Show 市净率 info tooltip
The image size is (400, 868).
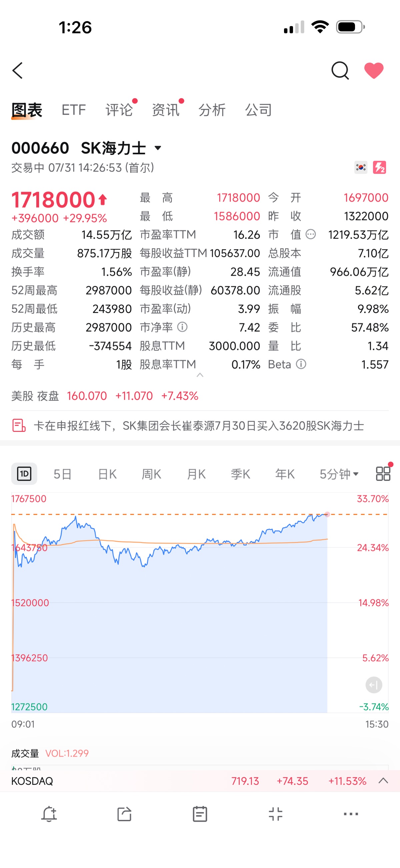pyautogui.click(x=182, y=327)
